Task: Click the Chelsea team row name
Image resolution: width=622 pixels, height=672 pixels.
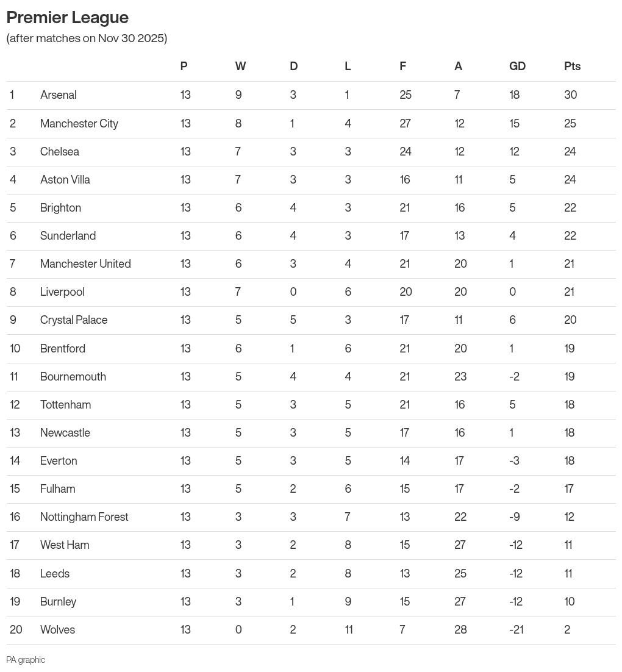Action: point(60,151)
